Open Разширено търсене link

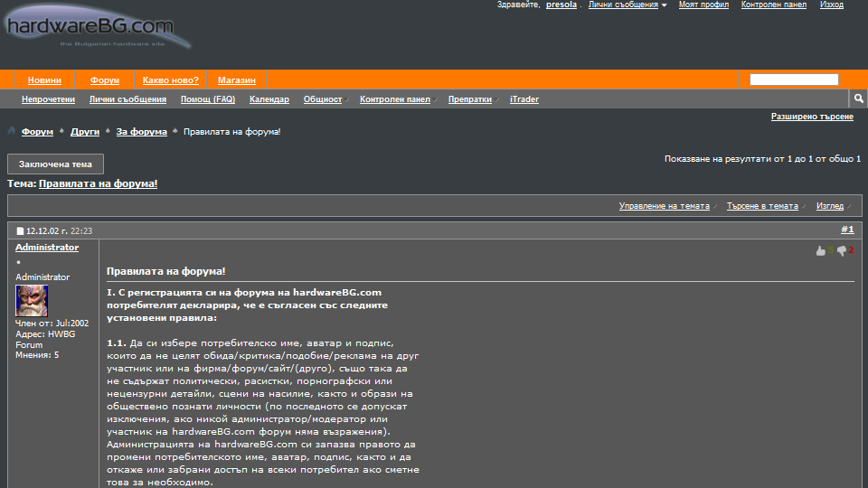point(812,117)
